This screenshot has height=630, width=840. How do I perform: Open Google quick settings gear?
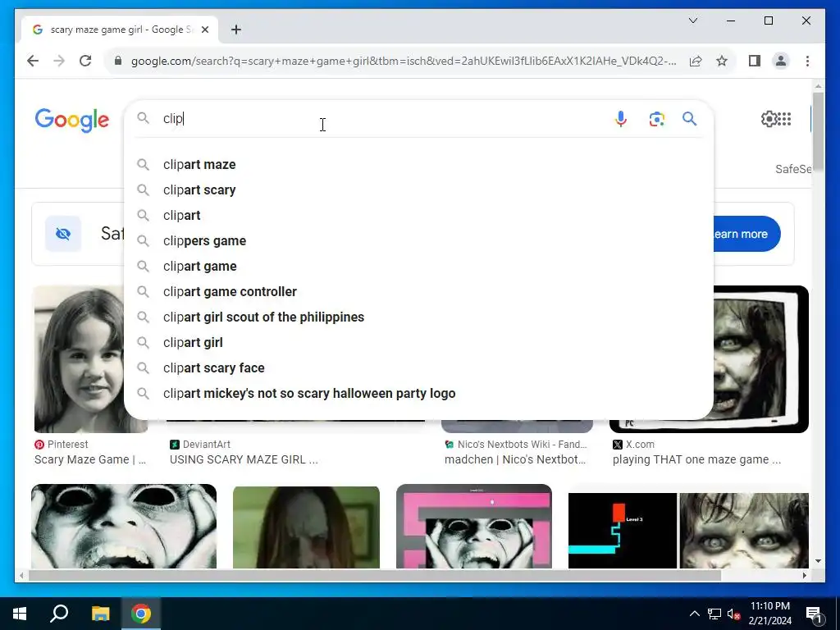click(769, 118)
